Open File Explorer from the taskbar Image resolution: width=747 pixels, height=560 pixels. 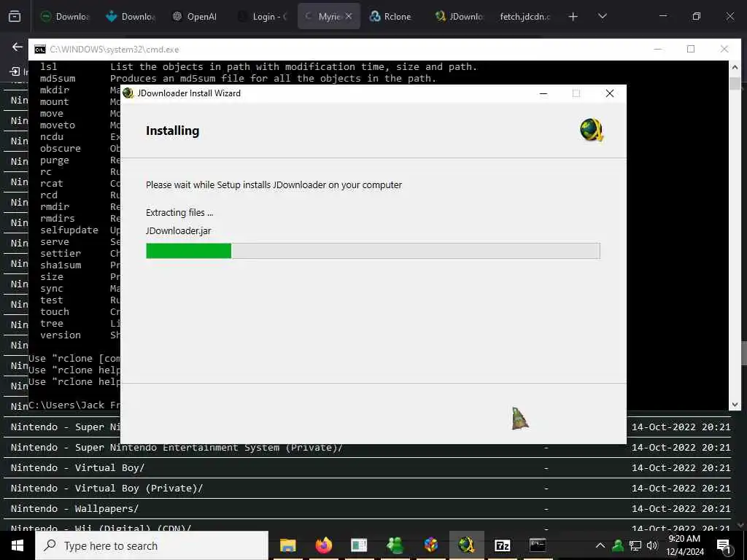point(287,545)
